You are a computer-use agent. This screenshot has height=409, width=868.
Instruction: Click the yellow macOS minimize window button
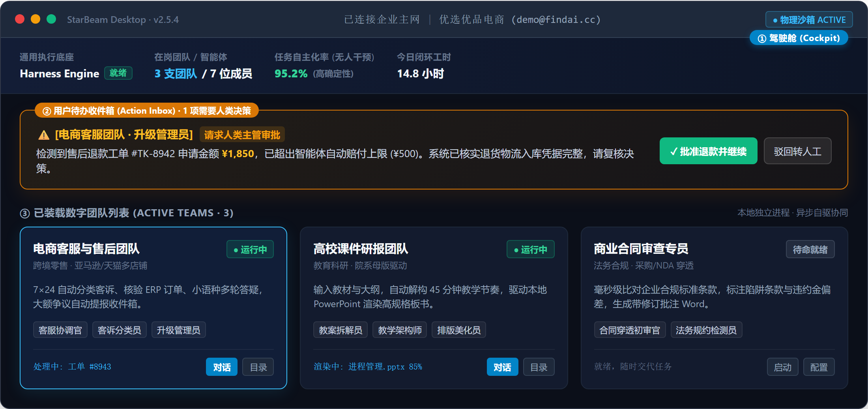[36, 19]
